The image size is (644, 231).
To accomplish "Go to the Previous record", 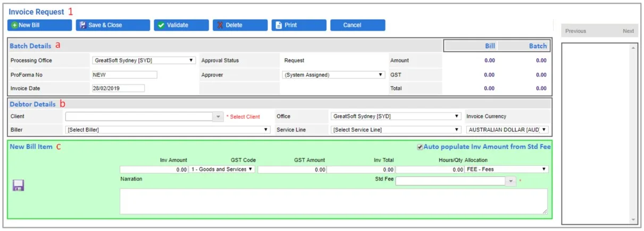I will (x=575, y=31).
